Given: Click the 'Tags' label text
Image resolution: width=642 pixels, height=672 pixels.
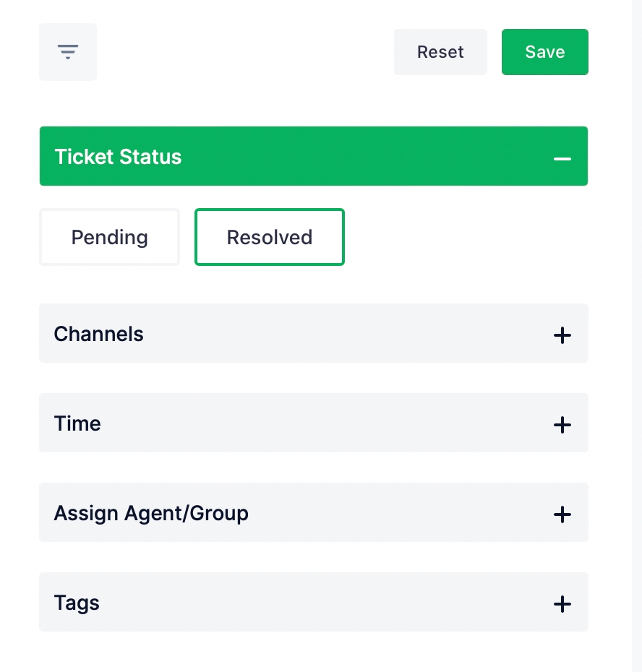Looking at the screenshot, I should [x=77, y=603].
